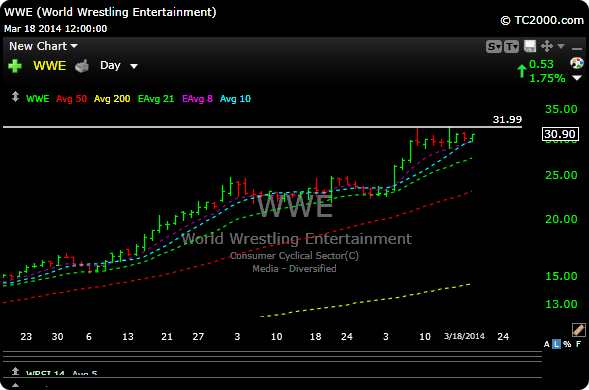Save chart with the floppy disk icon
The height and width of the screenshot is (390, 589).
pyautogui.click(x=530, y=46)
